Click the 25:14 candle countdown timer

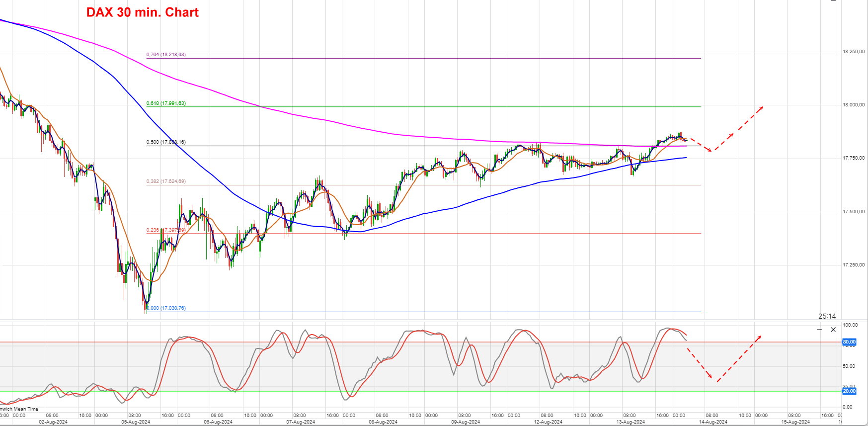pos(827,316)
